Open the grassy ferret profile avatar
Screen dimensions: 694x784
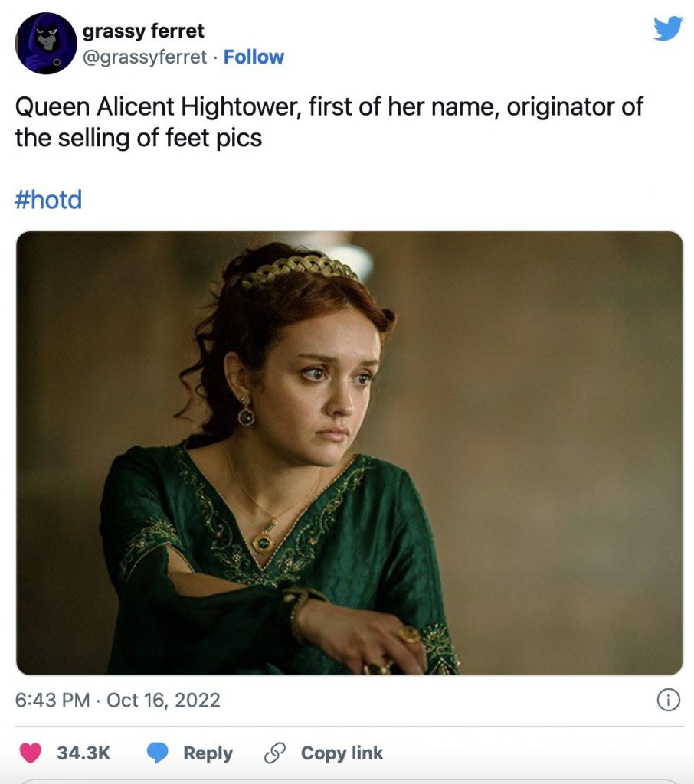pos(45,43)
